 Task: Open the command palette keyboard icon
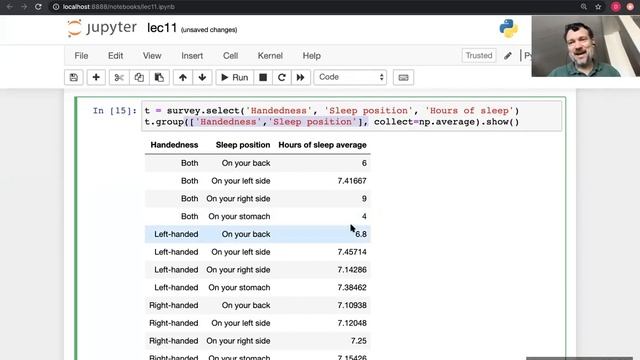point(403,77)
